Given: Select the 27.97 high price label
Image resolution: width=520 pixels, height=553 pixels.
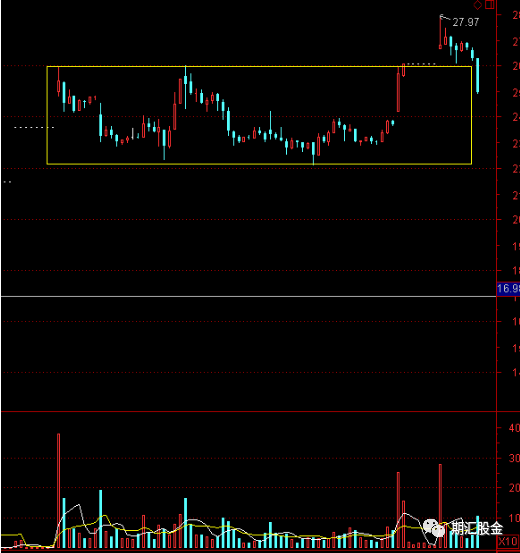Looking at the screenshot, I should pyautogui.click(x=466, y=22).
